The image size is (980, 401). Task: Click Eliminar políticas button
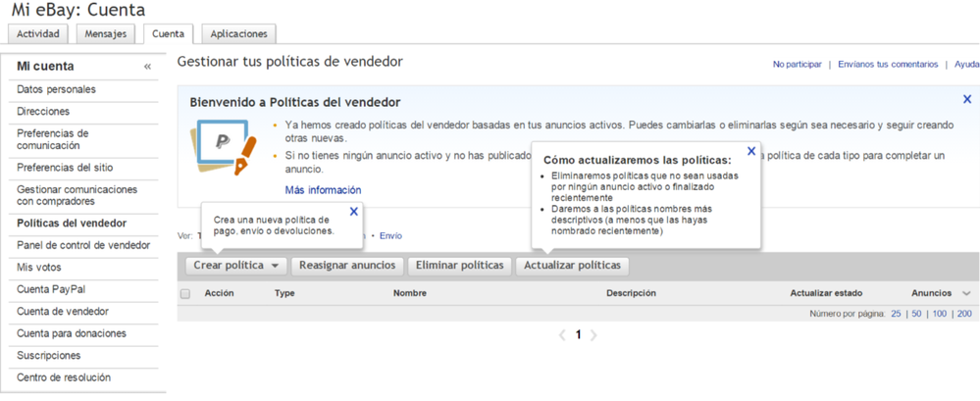click(460, 266)
